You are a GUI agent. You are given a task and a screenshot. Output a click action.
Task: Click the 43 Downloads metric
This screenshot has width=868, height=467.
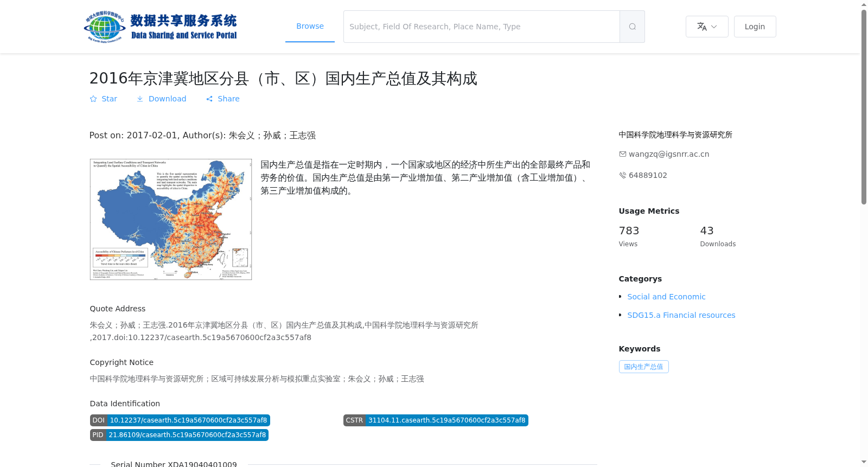point(718,236)
